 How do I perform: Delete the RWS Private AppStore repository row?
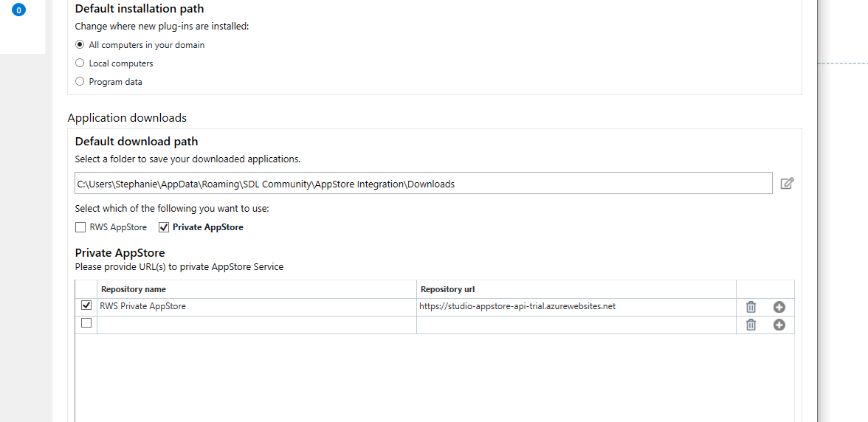pyautogui.click(x=751, y=307)
